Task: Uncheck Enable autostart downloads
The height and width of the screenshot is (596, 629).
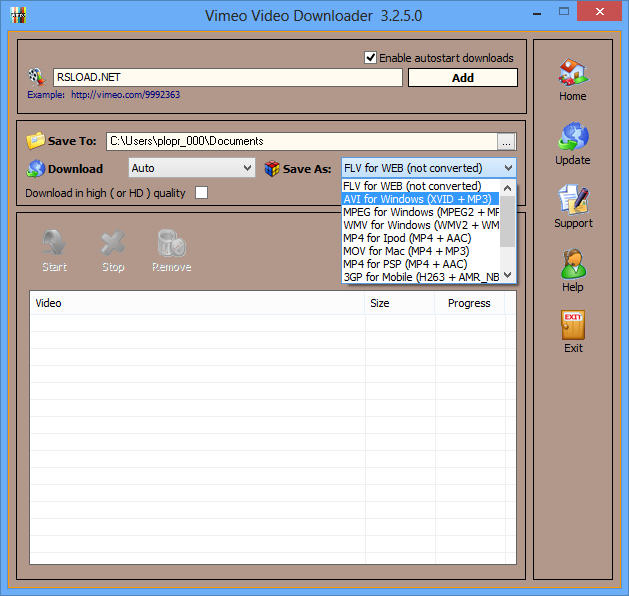Action: click(x=370, y=58)
